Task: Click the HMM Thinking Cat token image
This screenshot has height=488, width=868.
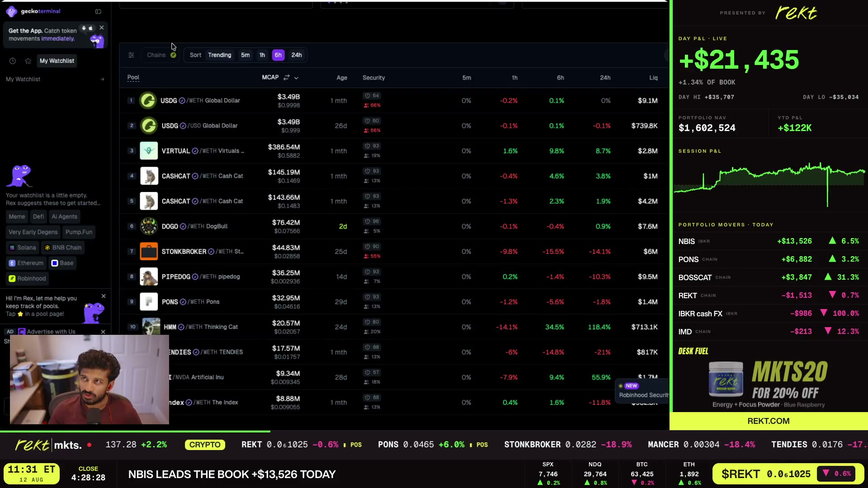Action: click(x=151, y=327)
